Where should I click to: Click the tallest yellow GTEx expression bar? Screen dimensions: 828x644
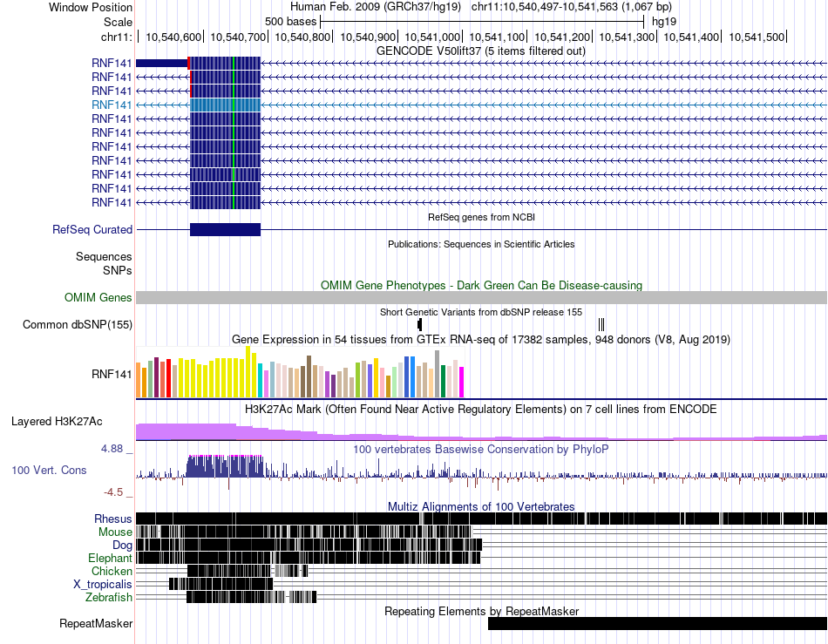click(248, 371)
